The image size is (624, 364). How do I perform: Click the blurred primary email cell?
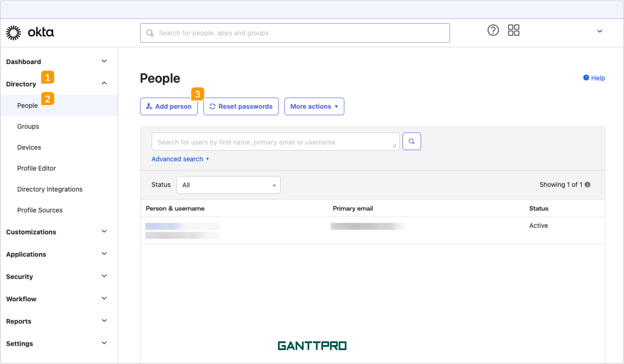pos(368,226)
